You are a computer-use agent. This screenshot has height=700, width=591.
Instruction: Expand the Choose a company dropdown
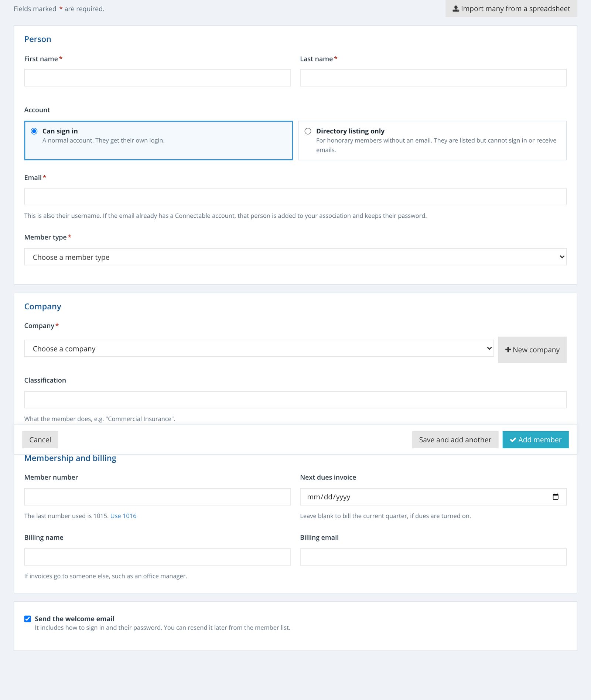(259, 349)
